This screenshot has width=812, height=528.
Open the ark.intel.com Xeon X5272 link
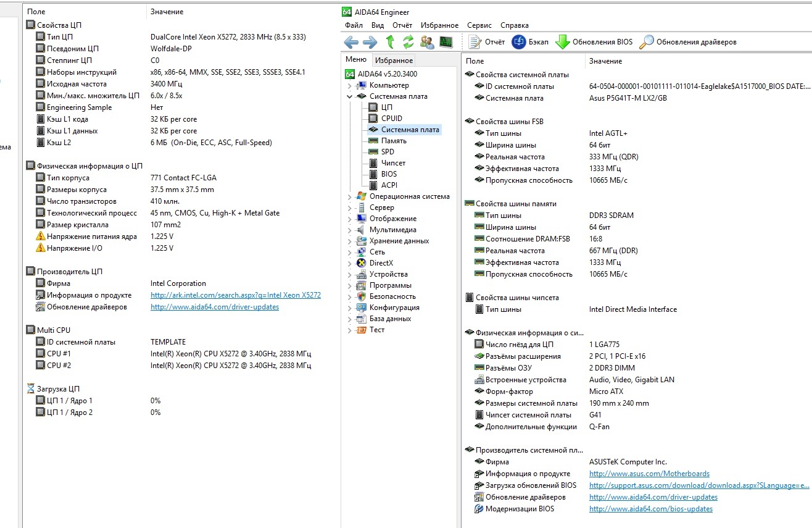[x=236, y=295]
